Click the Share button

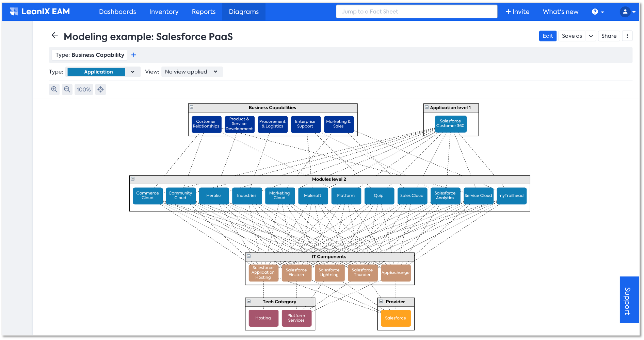coord(609,36)
